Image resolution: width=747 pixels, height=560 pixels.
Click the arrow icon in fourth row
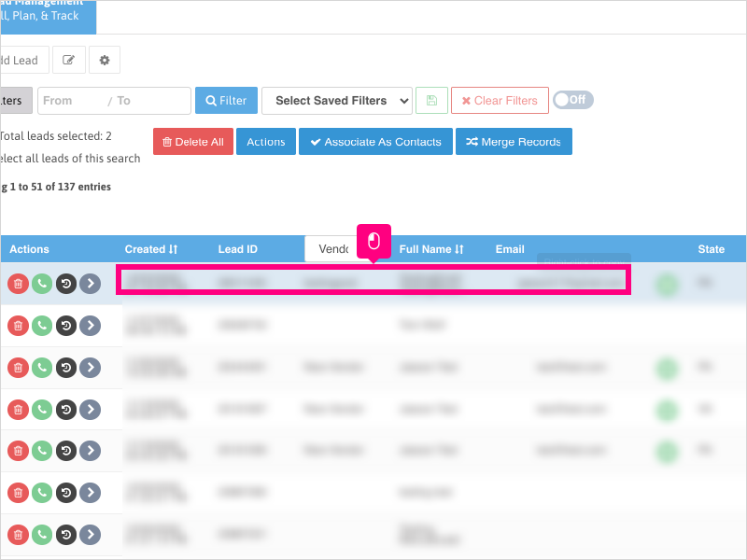[x=90, y=410]
